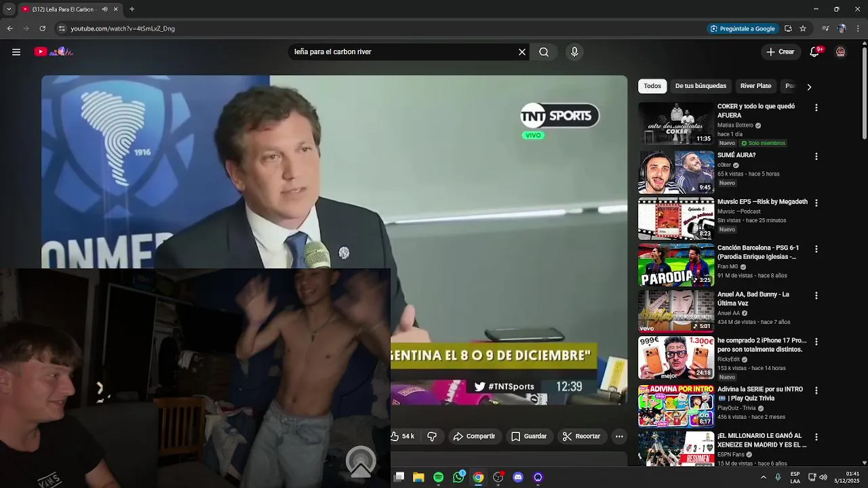The height and width of the screenshot is (488, 868).
Task: Open options for Anuel AA video
Action: point(816,296)
